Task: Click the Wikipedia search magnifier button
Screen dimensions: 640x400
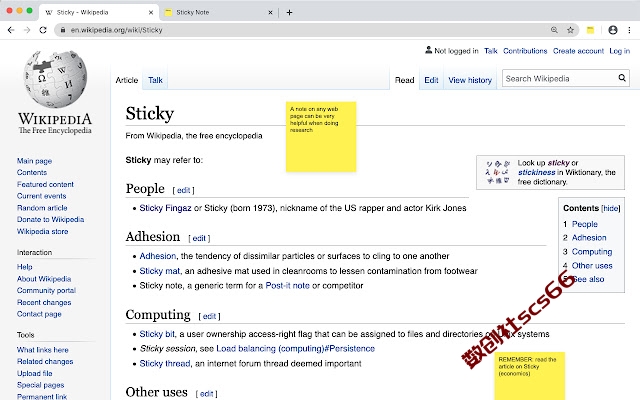Action: point(622,78)
